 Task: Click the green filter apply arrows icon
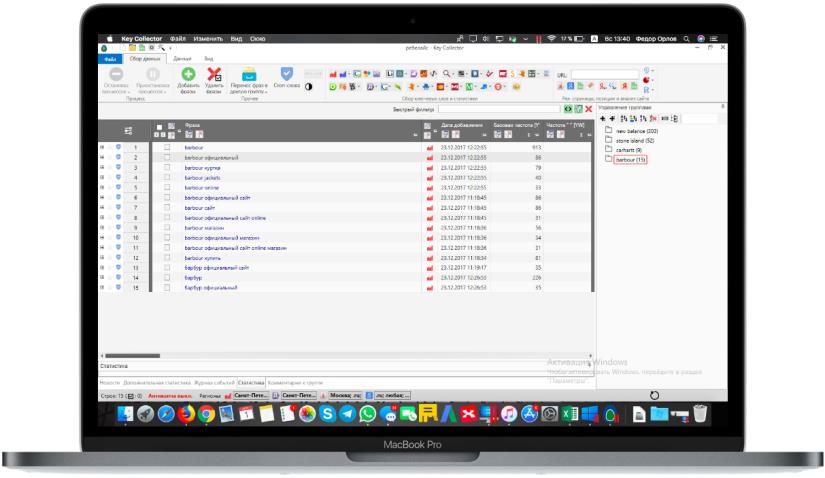coord(568,109)
